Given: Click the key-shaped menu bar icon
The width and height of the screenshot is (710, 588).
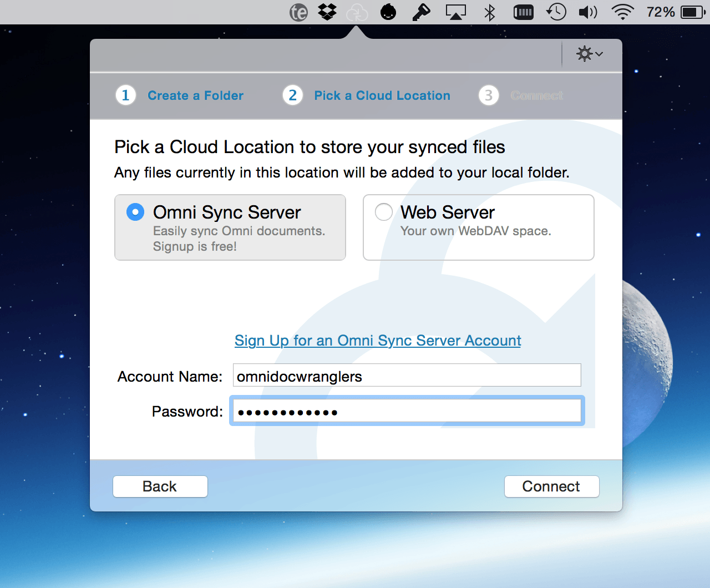Looking at the screenshot, I should tap(421, 12).
